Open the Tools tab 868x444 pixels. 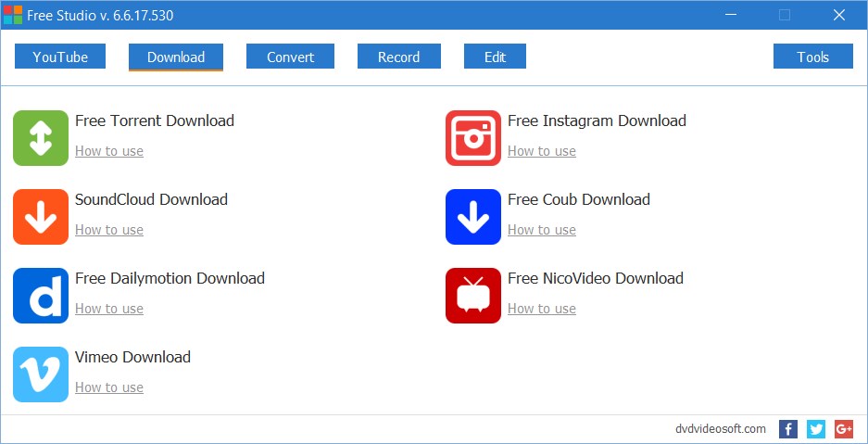point(812,57)
